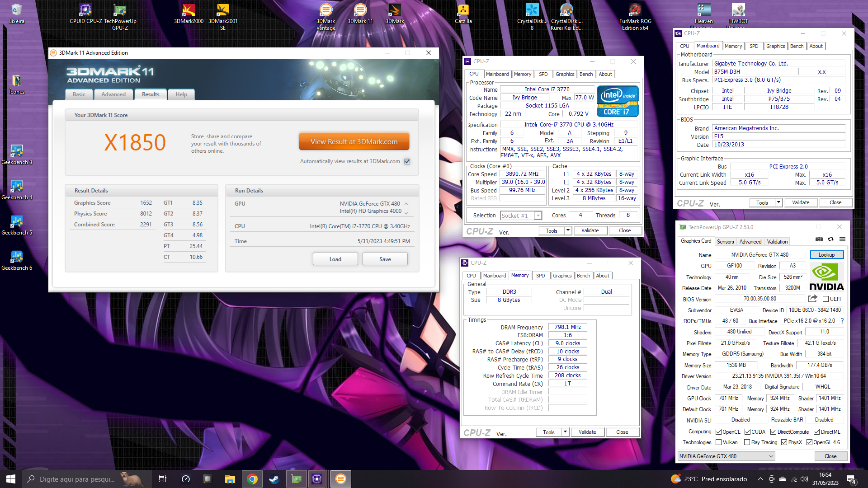
Task: Click Validate in the CPU-Z CPU window
Action: 590,230
